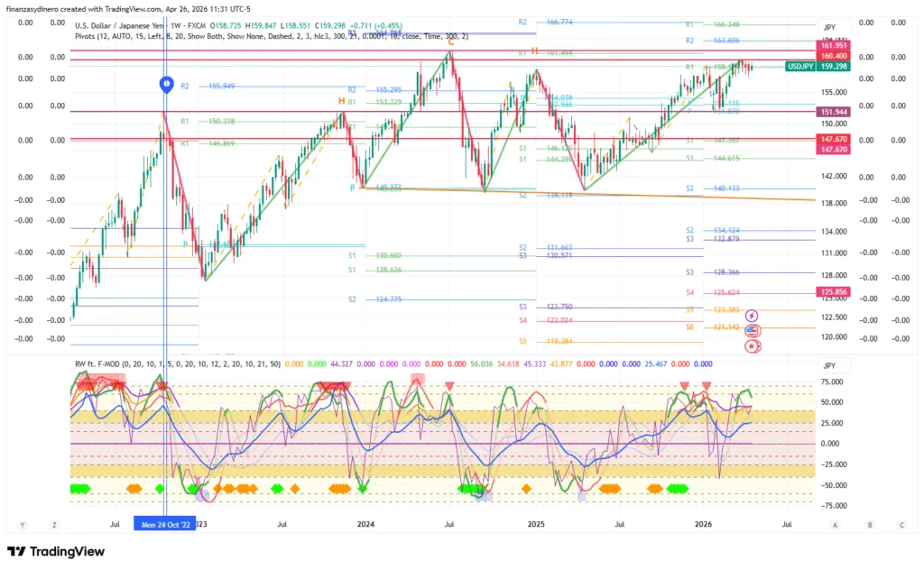Click the 160.400 red price label

click(x=831, y=56)
